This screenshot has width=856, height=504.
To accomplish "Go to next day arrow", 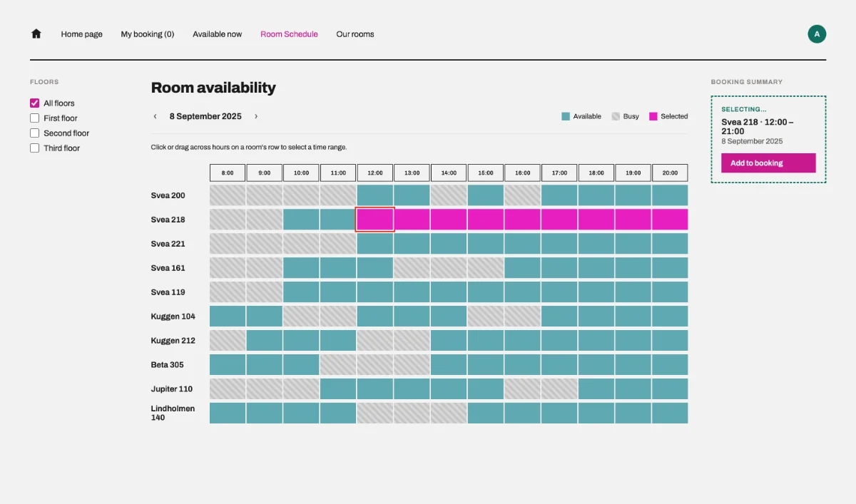I will (x=256, y=116).
